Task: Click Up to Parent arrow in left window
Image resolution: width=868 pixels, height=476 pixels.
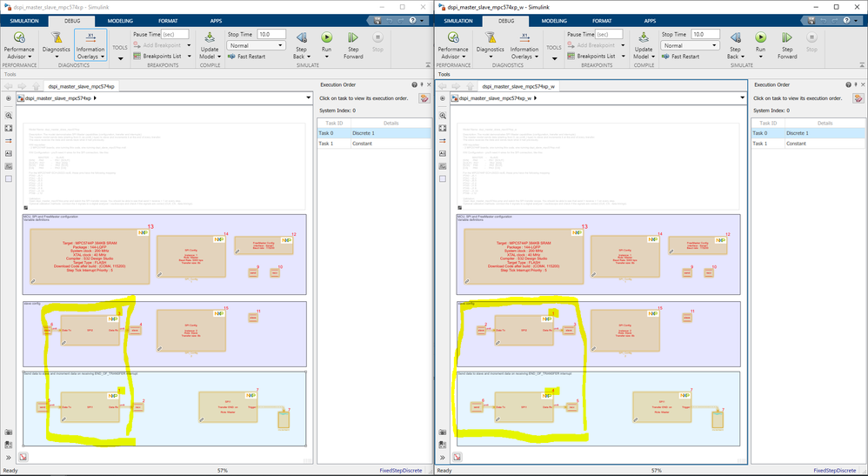Action: [x=36, y=86]
